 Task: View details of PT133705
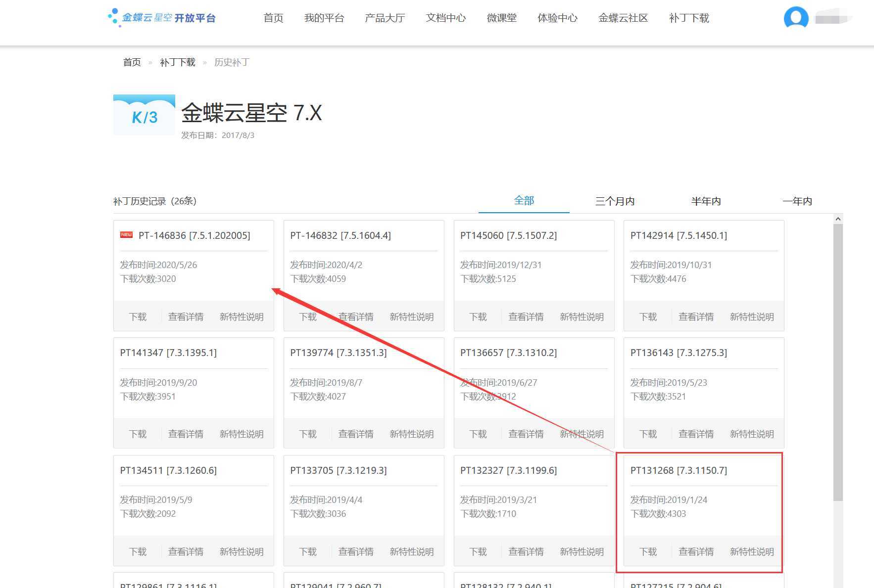[x=356, y=552]
